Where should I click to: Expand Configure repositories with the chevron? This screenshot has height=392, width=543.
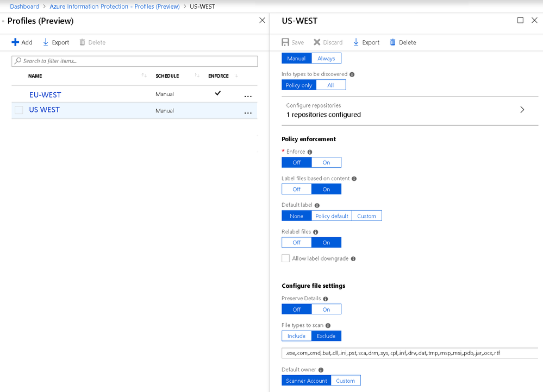point(522,110)
